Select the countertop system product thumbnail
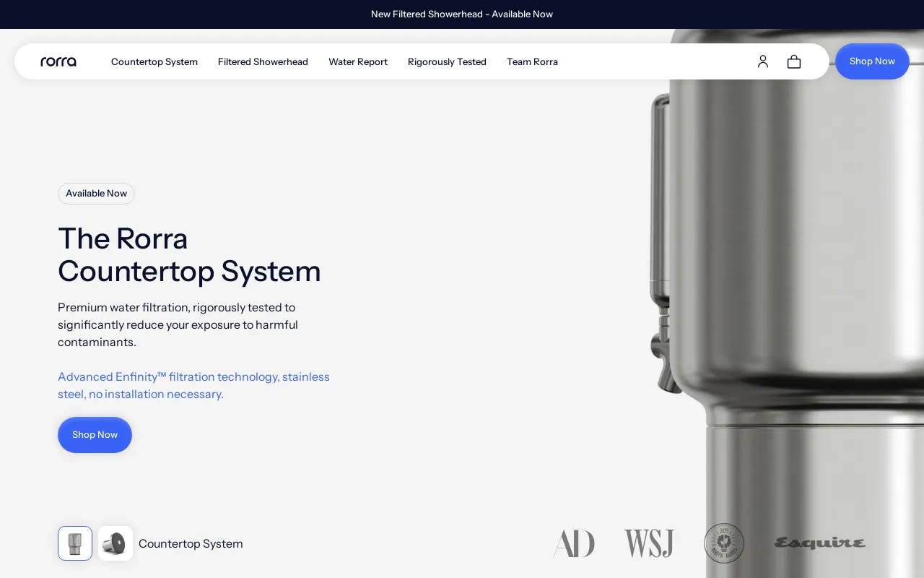 tap(75, 543)
